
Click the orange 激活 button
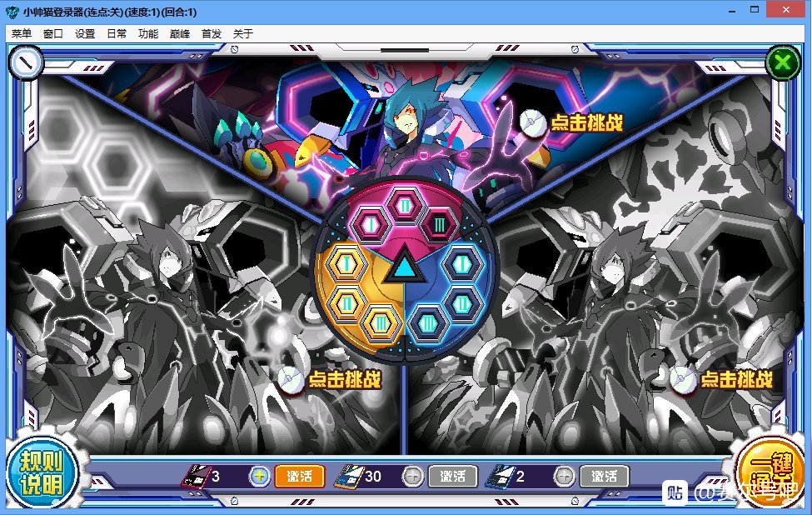click(x=300, y=476)
